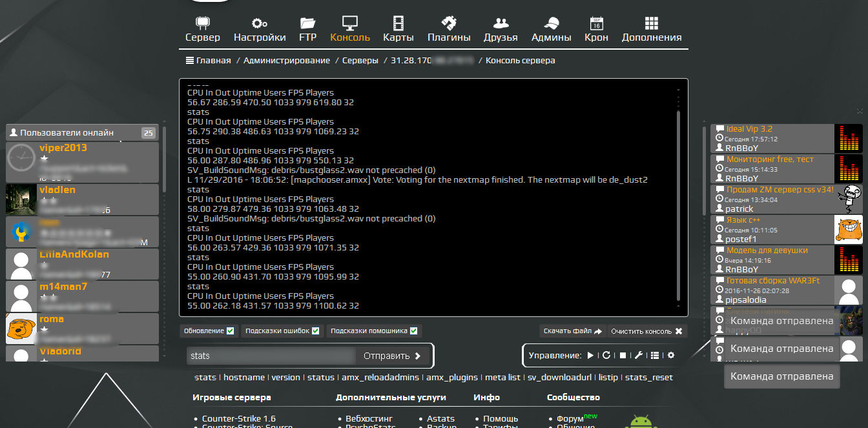
Task: Open the FTP folder icon
Action: [308, 23]
